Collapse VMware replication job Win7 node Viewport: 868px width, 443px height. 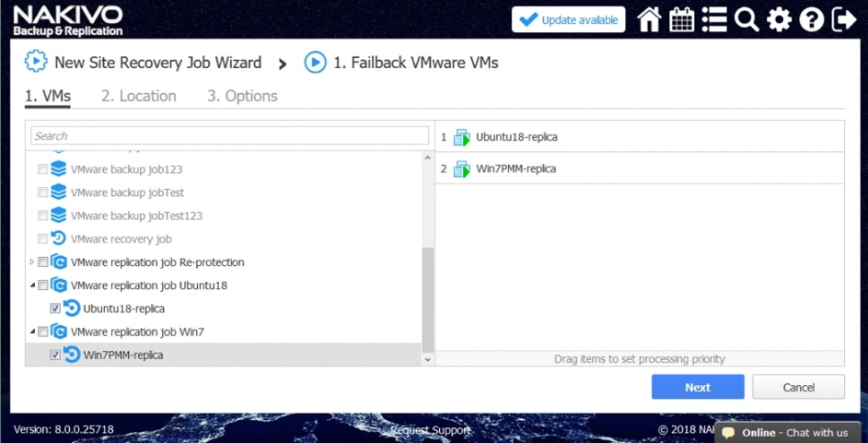pos(33,332)
